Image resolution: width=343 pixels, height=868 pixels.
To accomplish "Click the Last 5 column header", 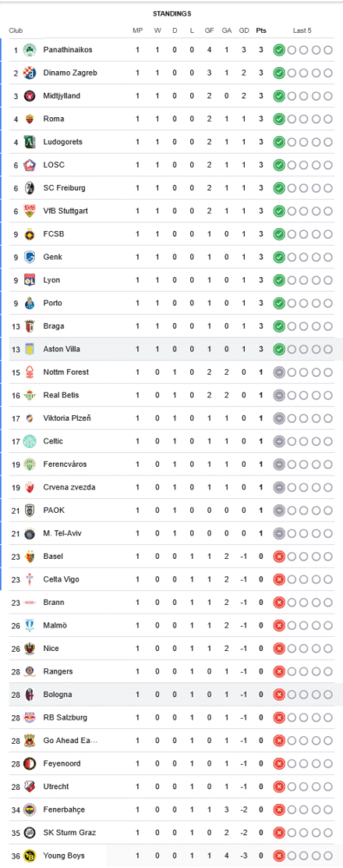I will 302,30.
